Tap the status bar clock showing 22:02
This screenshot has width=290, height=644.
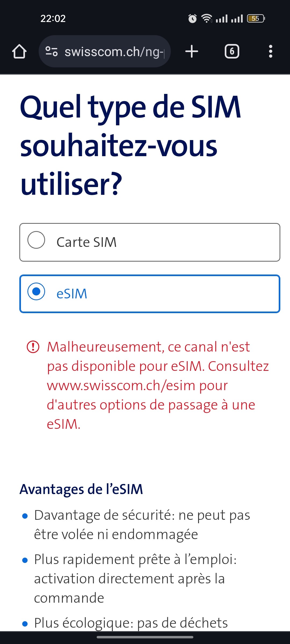click(53, 19)
